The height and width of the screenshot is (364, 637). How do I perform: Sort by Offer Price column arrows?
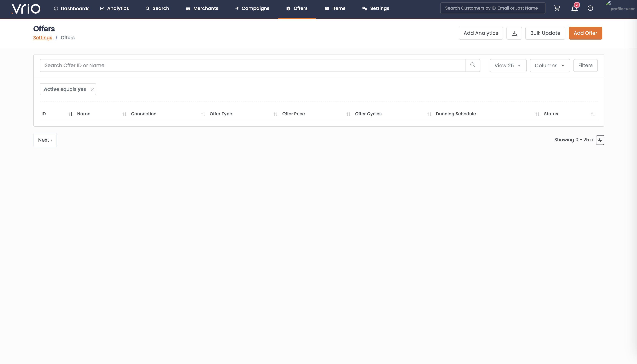click(x=348, y=114)
